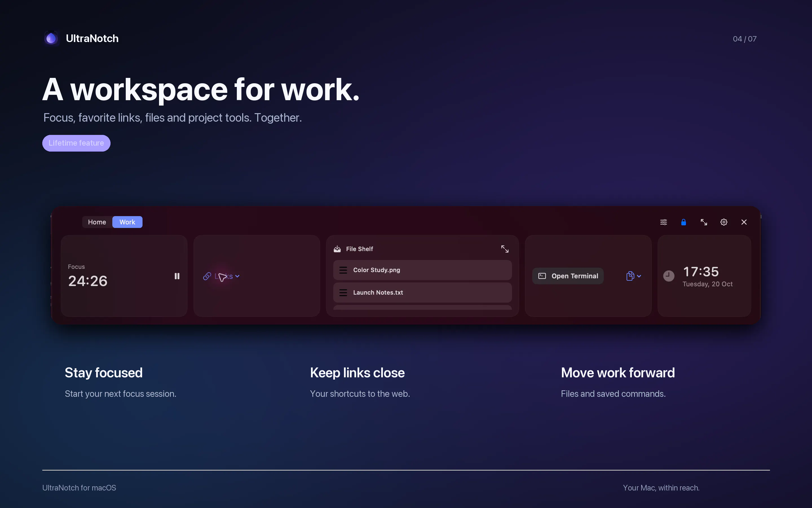
Task: Pause the Focus timer
Action: [x=177, y=276]
